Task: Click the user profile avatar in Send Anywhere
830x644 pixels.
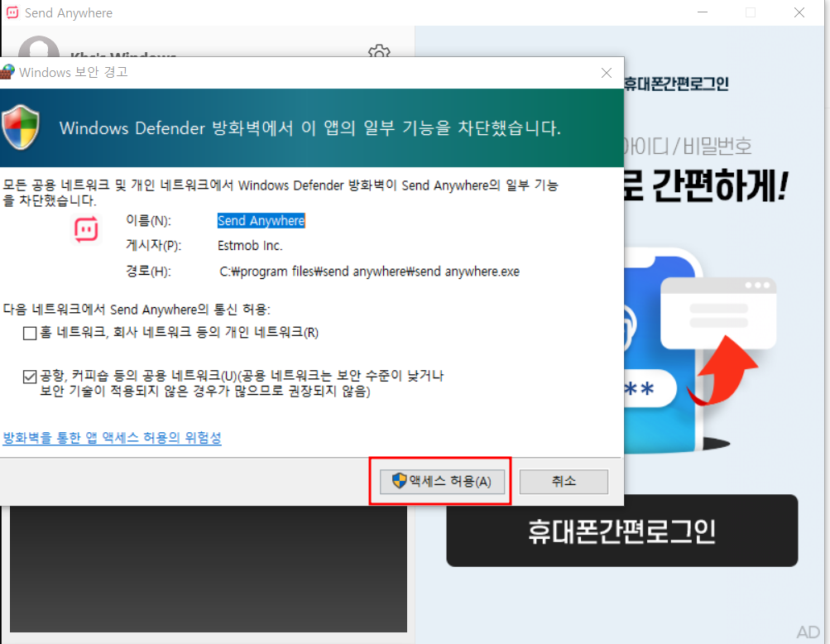Action: [x=39, y=48]
